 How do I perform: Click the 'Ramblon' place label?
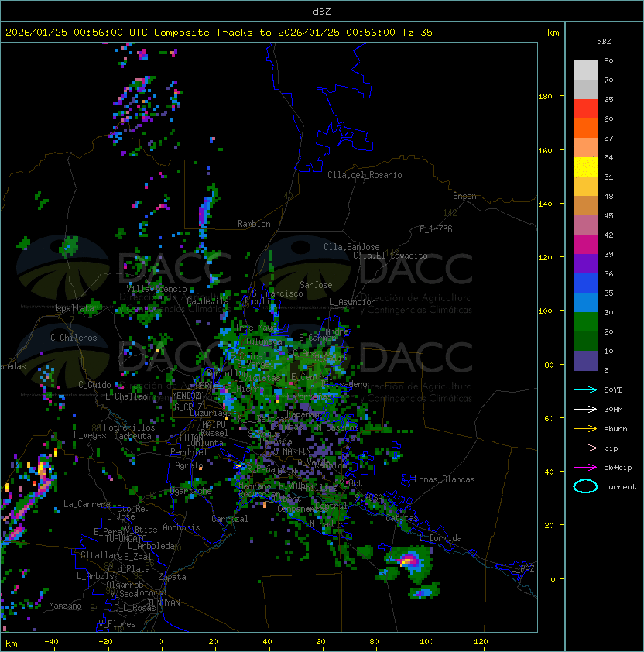[x=254, y=224]
